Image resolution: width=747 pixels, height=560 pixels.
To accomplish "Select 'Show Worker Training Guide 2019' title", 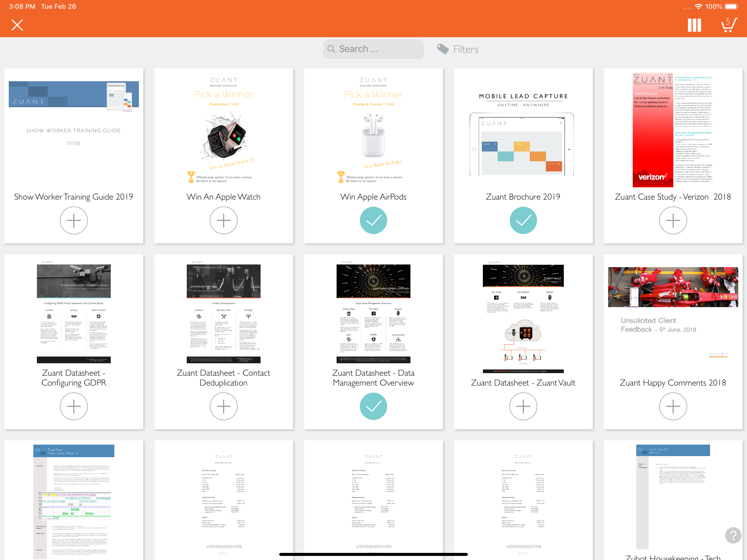I will click(x=74, y=197).
